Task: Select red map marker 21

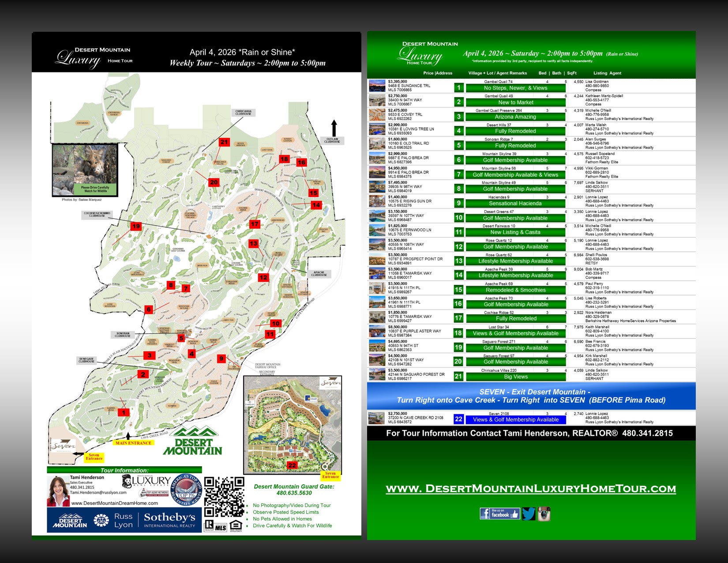Action: pyautogui.click(x=224, y=142)
